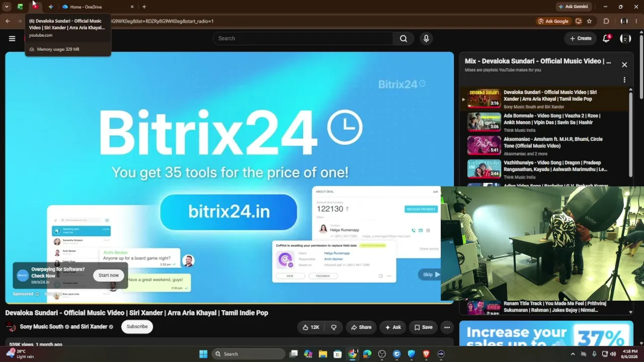644x362 pixels.
Task: Launch Microsoft Store from the taskbar
Action: click(338, 354)
